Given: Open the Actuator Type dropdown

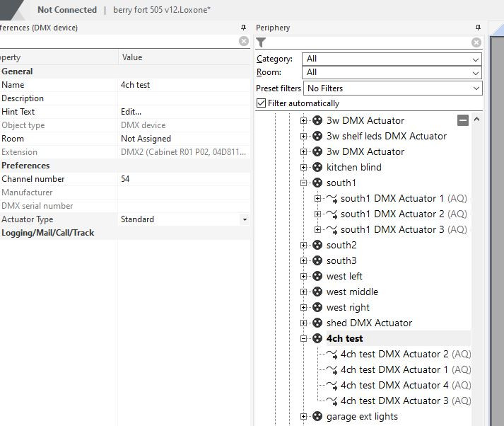Looking at the screenshot, I should pos(245,219).
